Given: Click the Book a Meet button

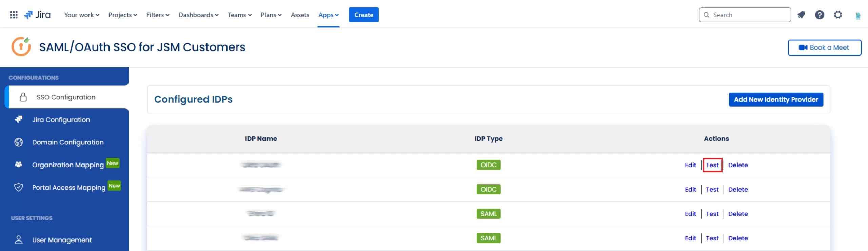Looking at the screenshot, I should pos(824,47).
